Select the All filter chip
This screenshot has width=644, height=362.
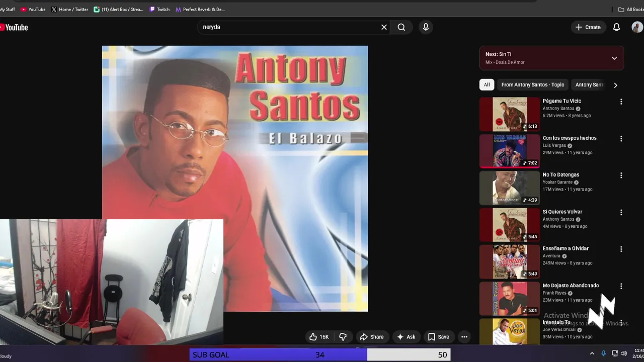[x=487, y=84]
